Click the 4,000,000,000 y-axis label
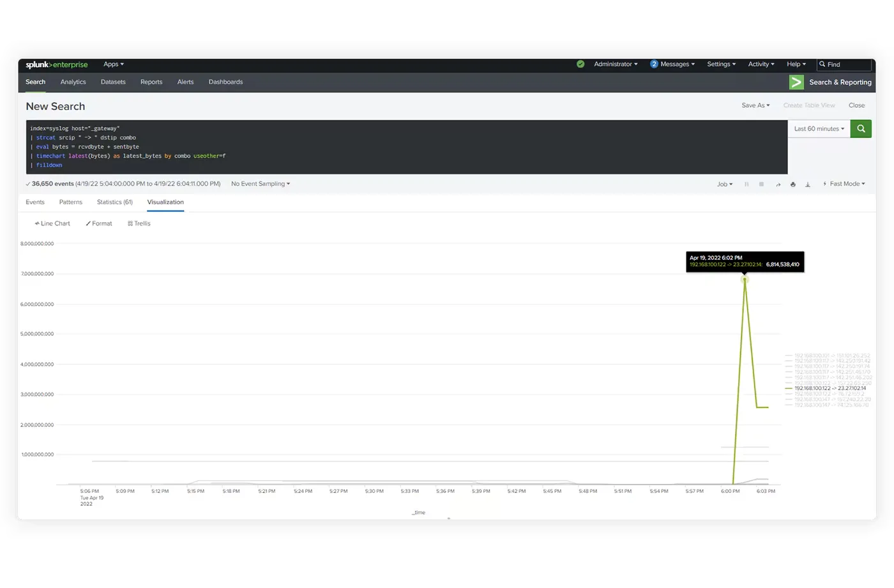The width and height of the screenshot is (894, 588). click(x=37, y=365)
